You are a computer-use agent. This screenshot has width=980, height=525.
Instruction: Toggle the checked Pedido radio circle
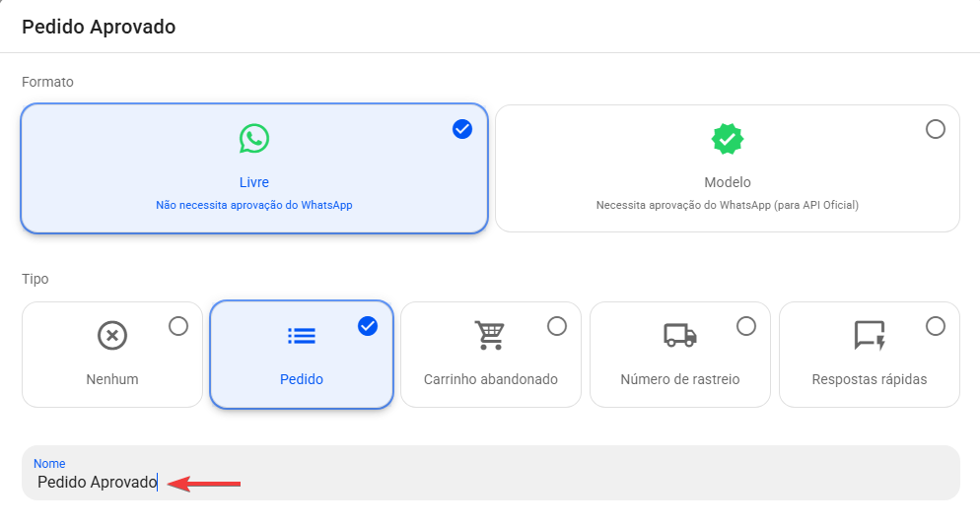click(368, 326)
